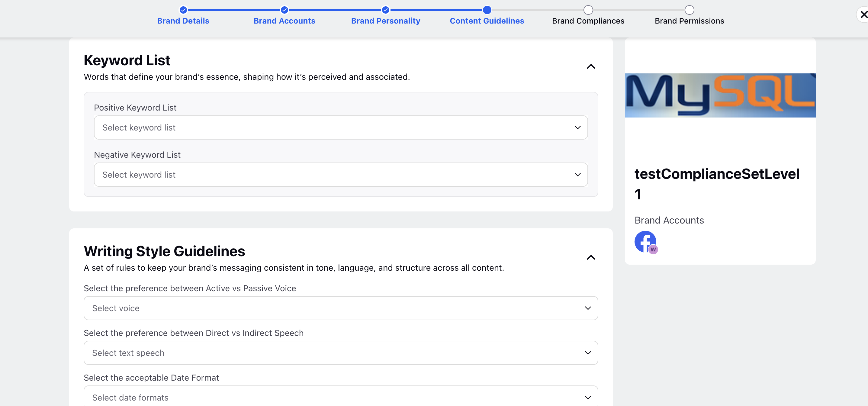868x406 pixels.
Task: Open the Select voice dropdown
Action: 341,308
